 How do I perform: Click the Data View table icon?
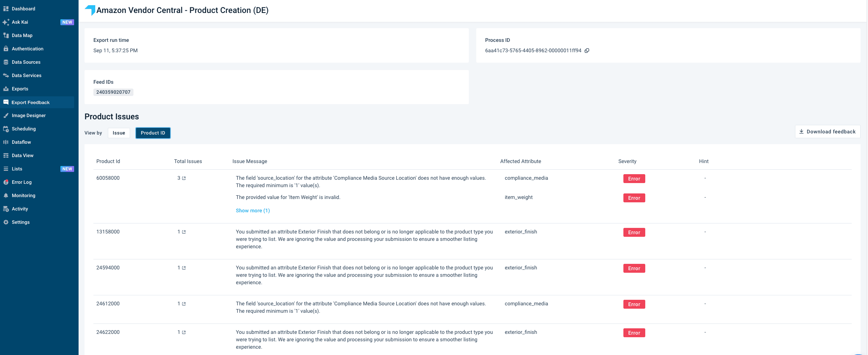6,155
